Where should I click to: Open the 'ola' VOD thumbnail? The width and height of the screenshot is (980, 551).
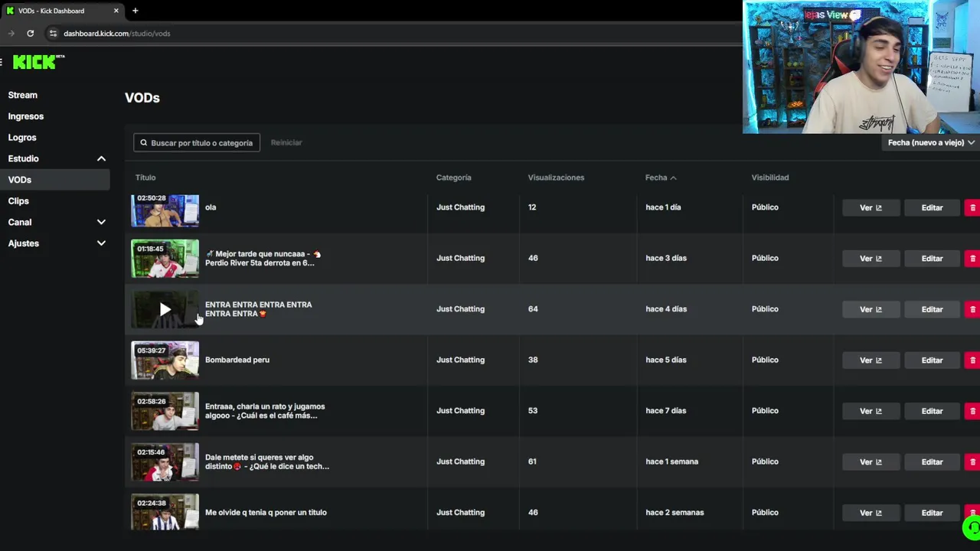click(165, 210)
